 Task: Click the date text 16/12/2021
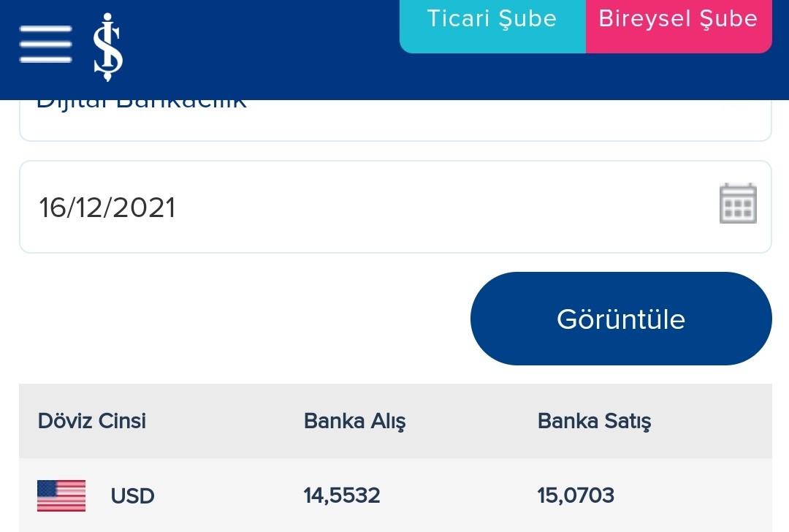[107, 208]
